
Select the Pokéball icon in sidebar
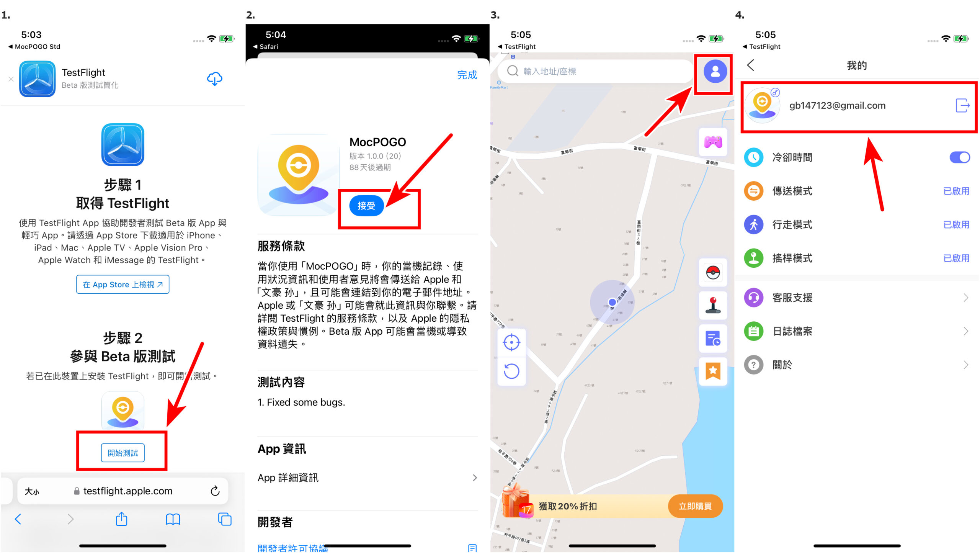pos(714,272)
